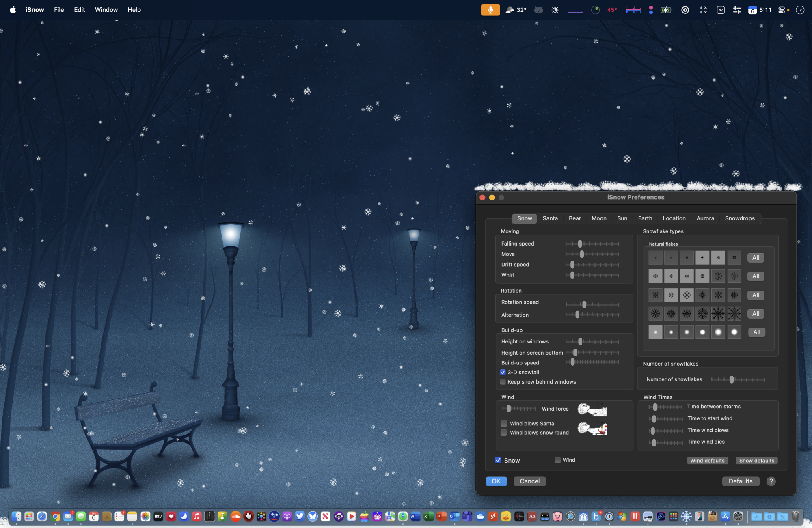Click the Falling speed slider
This screenshot has width=812, height=528.
click(580, 244)
